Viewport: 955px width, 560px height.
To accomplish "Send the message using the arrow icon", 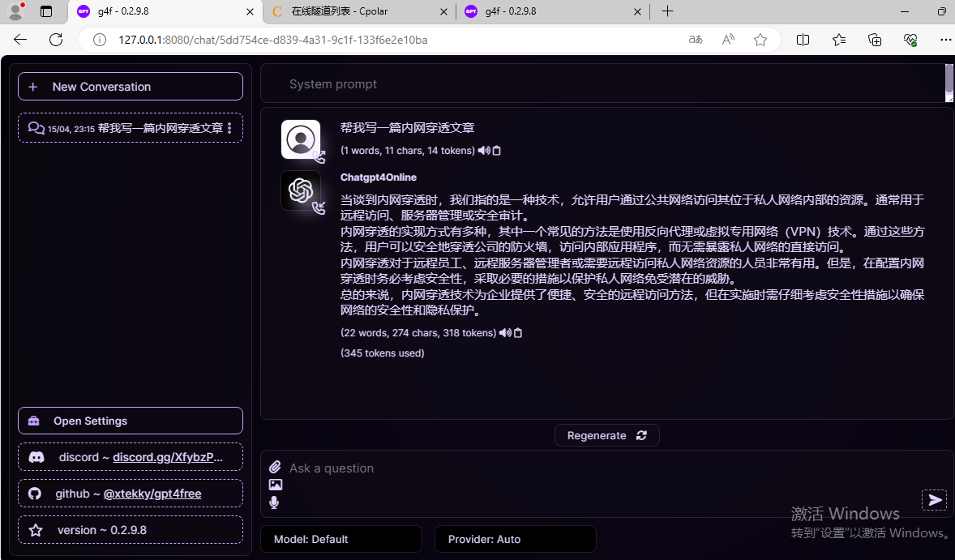I will 934,500.
